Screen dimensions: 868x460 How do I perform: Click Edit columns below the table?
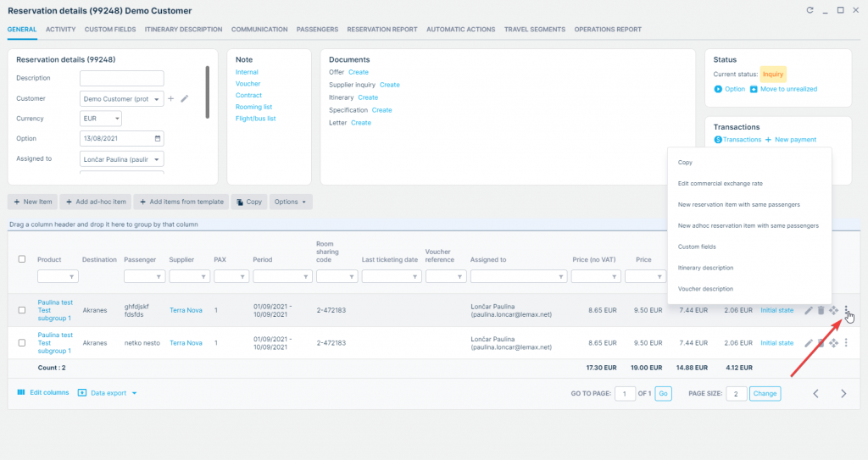(x=43, y=392)
